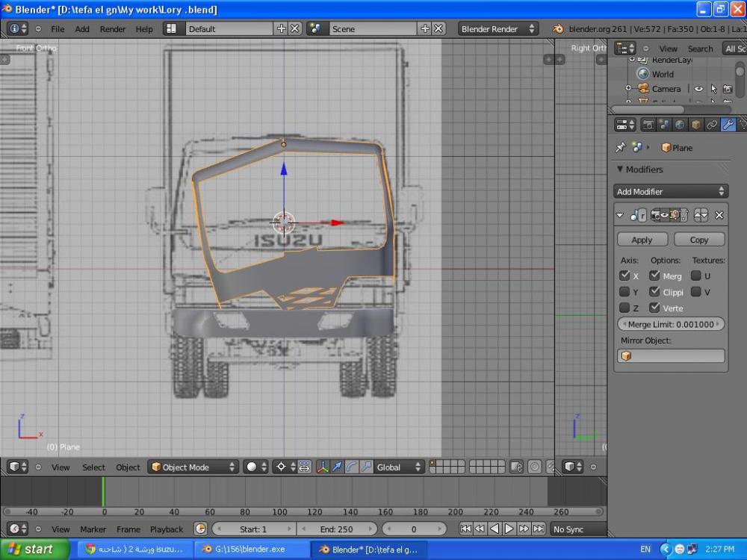The height and width of the screenshot is (560, 747).
Task: Expand the Blender Render engine dropdown
Action: pos(498,28)
